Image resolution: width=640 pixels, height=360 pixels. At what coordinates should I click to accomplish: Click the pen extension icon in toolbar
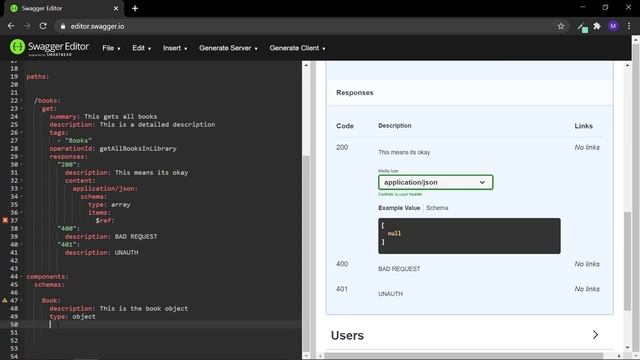point(582,27)
